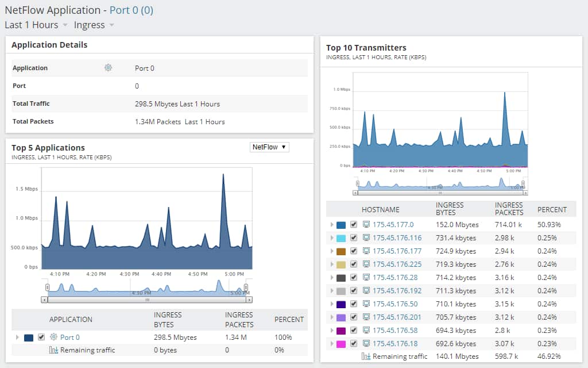This screenshot has width=588, height=368.
Task: Click the monitor icon beside 175.45.176.116
Action: tap(366, 237)
